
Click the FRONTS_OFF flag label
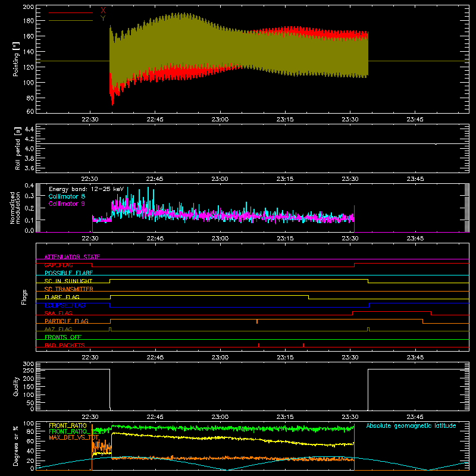pos(63,337)
